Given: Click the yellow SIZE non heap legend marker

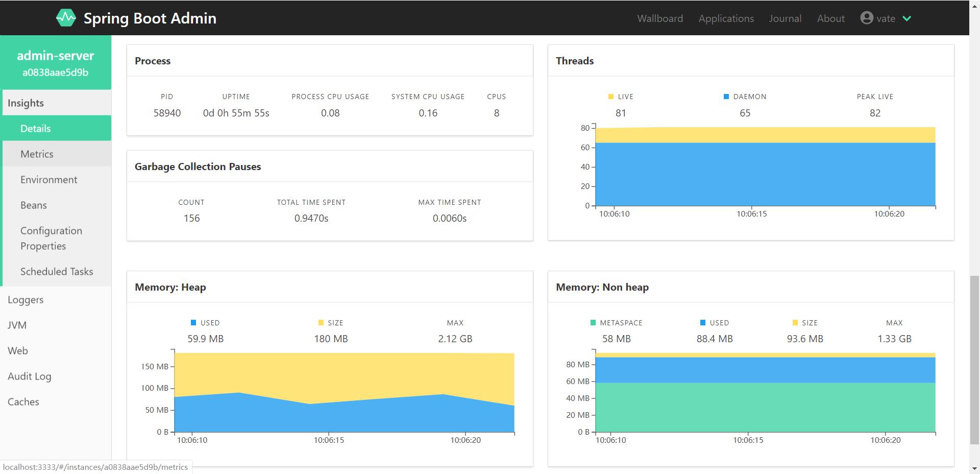Looking at the screenshot, I should (x=795, y=323).
